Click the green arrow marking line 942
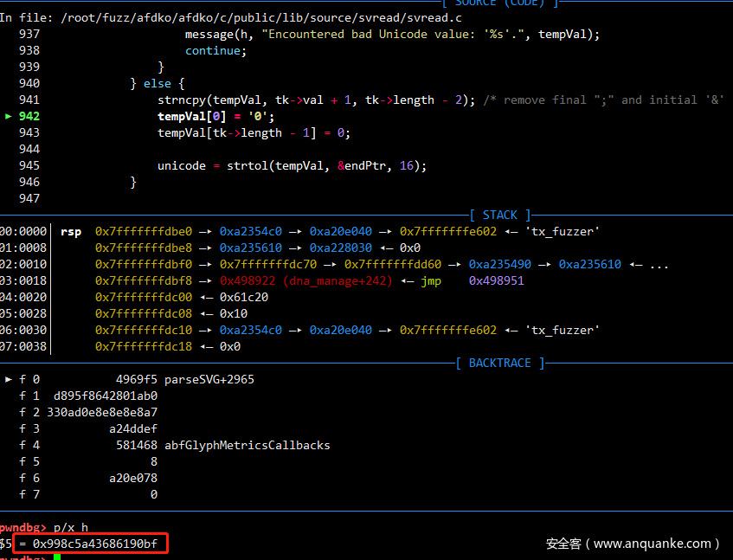Viewport: 733px width, 560px height. pos(9,116)
